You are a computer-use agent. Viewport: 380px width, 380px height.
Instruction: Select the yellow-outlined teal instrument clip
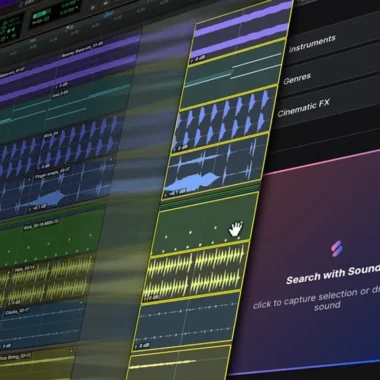(232, 75)
